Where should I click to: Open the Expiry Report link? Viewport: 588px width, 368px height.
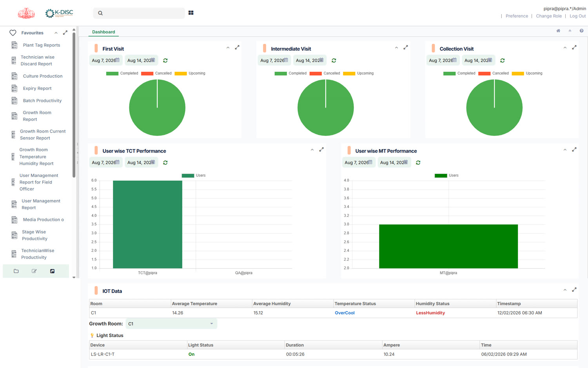coord(37,89)
